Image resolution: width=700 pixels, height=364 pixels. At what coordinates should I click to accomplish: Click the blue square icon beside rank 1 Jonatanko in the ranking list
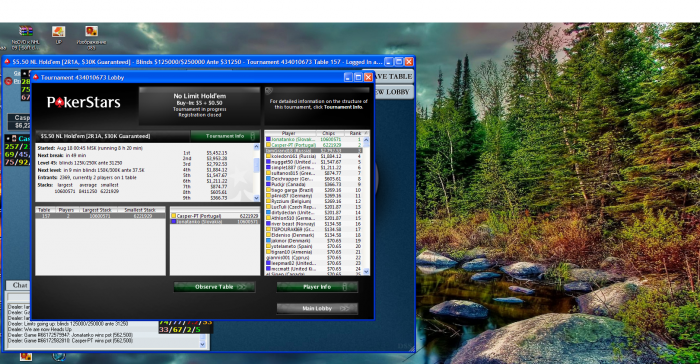268,139
